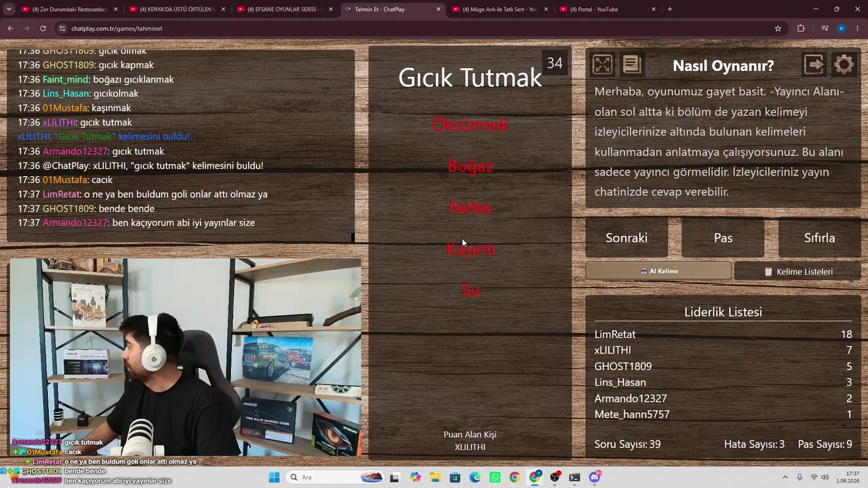Open the notes/news icon beside fullscreen
This screenshot has height=488, width=868.
point(631,64)
